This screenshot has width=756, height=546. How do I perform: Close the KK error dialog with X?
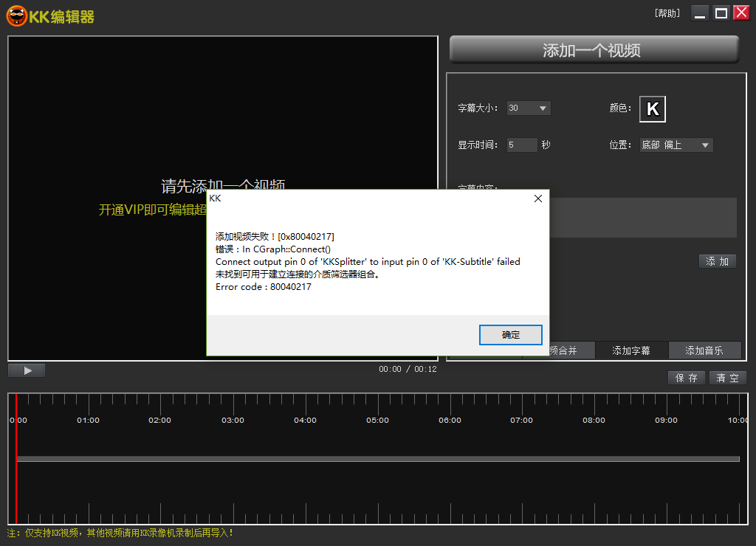click(x=537, y=198)
